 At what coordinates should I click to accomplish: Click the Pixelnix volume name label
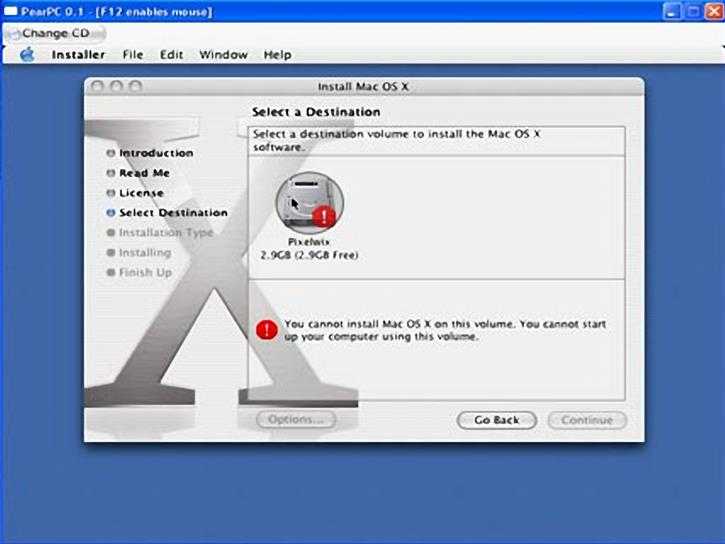click(309, 242)
